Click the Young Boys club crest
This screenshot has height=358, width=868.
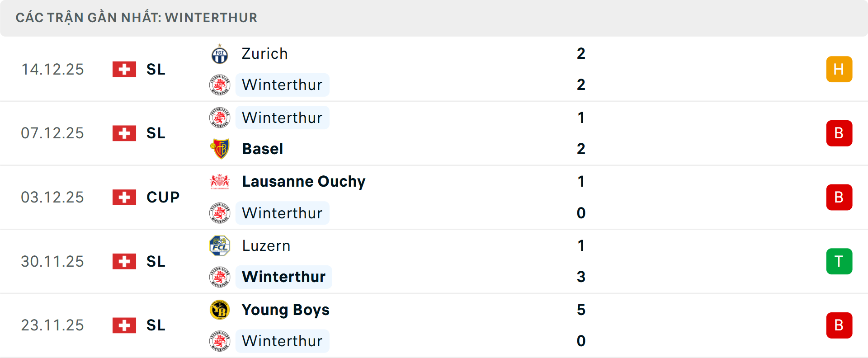coord(220,310)
